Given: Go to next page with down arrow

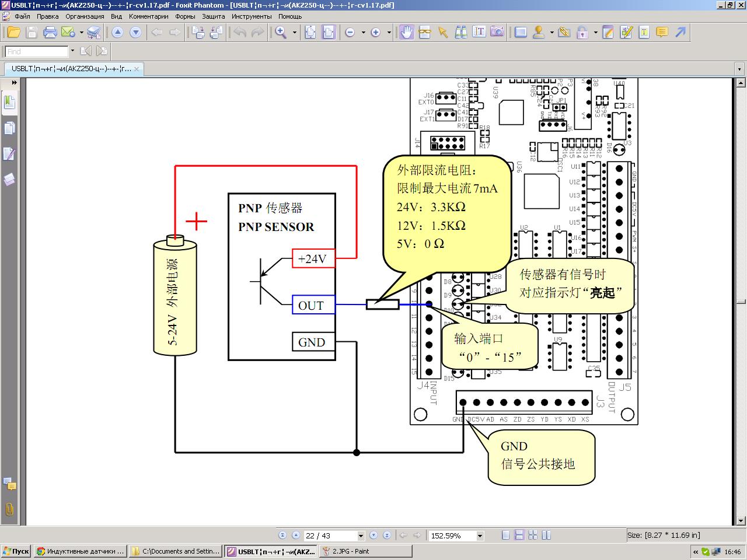Looking at the screenshot, I should coord(135,32).
